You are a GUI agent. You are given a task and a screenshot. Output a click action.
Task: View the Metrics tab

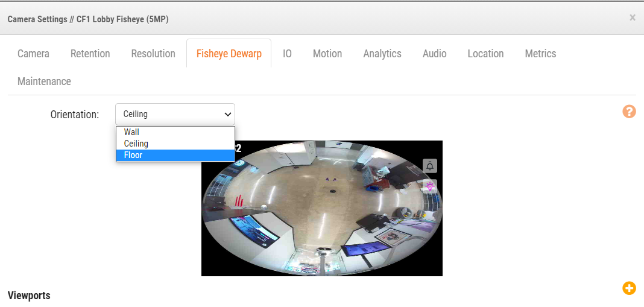(x=540, y=54)
